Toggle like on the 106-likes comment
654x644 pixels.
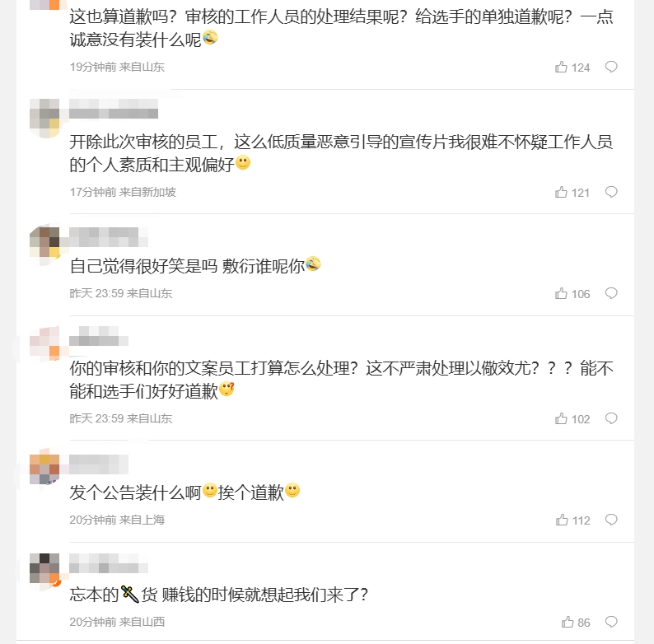(x=562, y=293)
